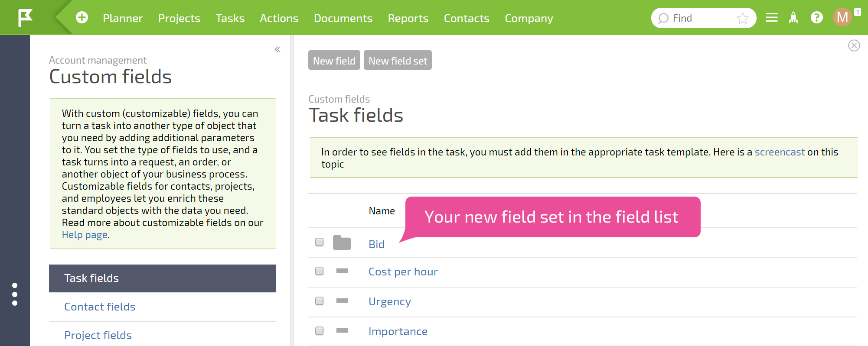Check the Urgency row checkbox
The width and height of the screenshot is (868, 346).
[320, 301]
